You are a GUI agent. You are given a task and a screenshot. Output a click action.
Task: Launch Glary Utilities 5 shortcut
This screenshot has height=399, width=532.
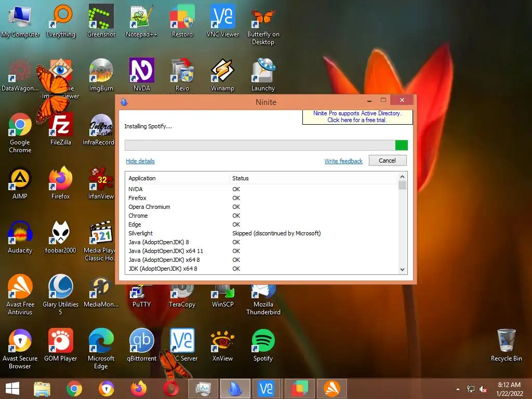point(60,295)
